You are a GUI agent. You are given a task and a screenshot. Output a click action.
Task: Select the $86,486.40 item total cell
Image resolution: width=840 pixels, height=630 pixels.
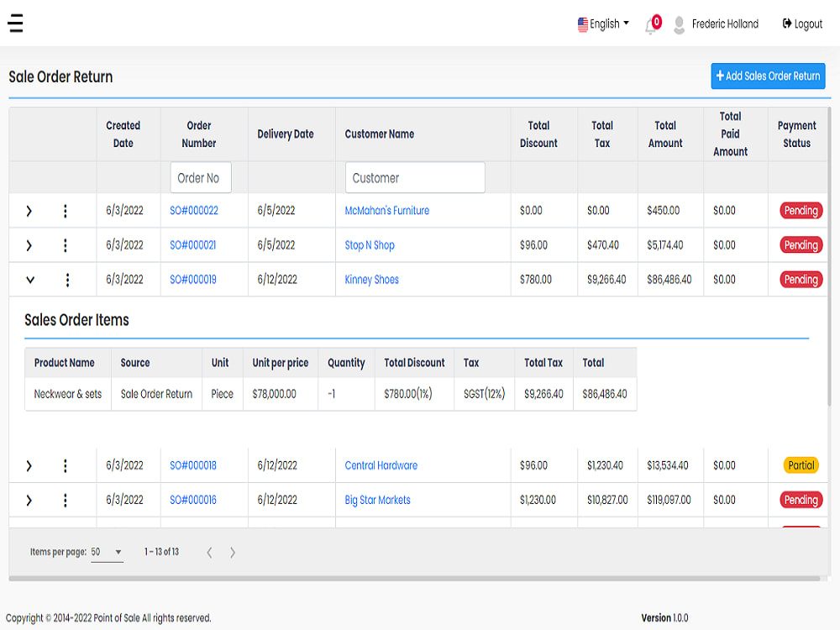(x=604, y=394)
